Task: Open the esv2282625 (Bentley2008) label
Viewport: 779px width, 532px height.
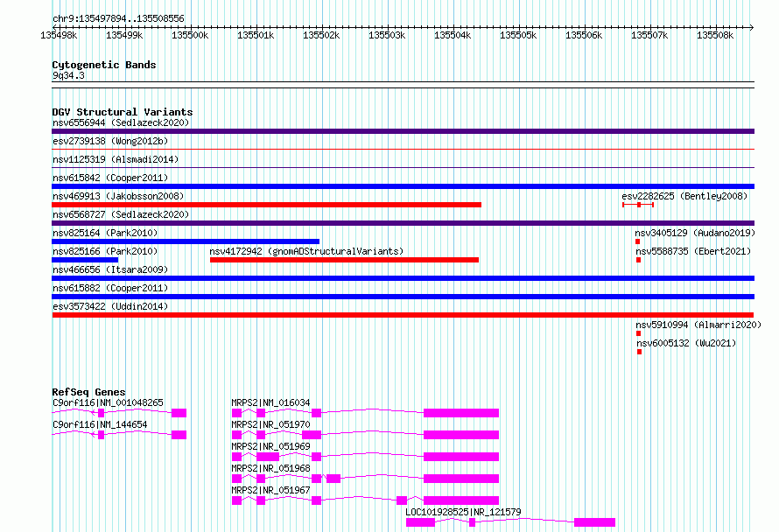Action: pyautogui.click(x=684, y=196)
